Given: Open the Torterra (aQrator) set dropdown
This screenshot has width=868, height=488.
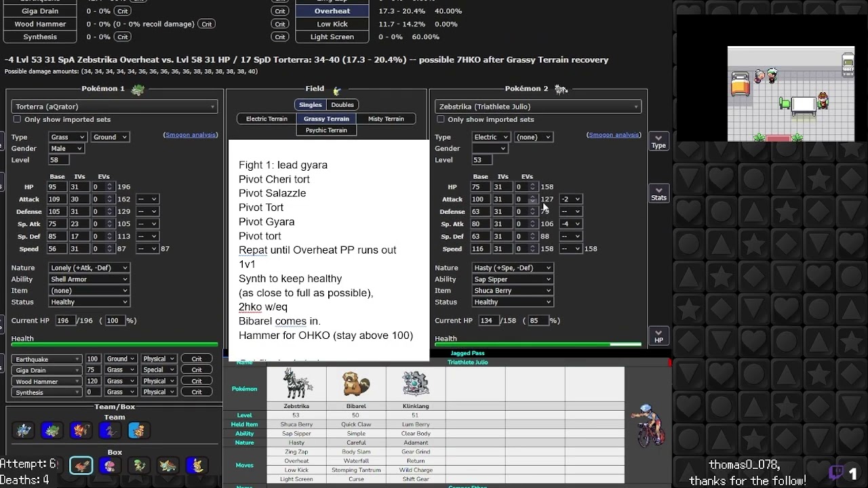Looking at the screenshot, I should (115, 106).
